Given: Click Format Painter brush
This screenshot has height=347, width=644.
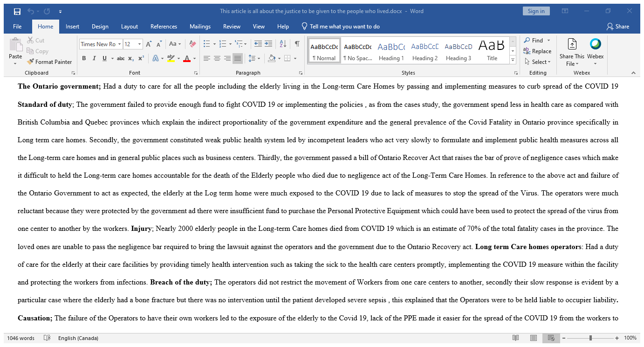Looking at the screenshot, I should (x=49, y=62).
